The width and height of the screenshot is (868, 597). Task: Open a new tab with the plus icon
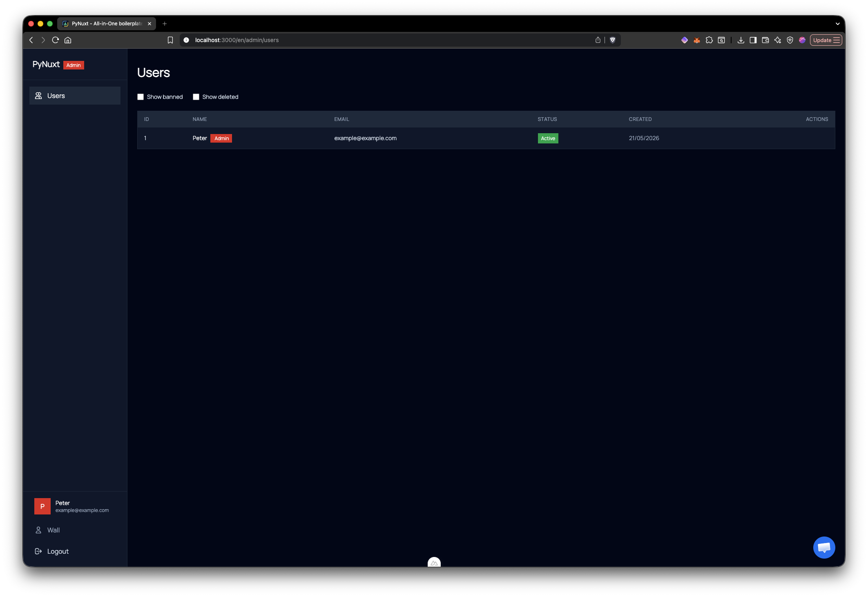tap(165, 24)
